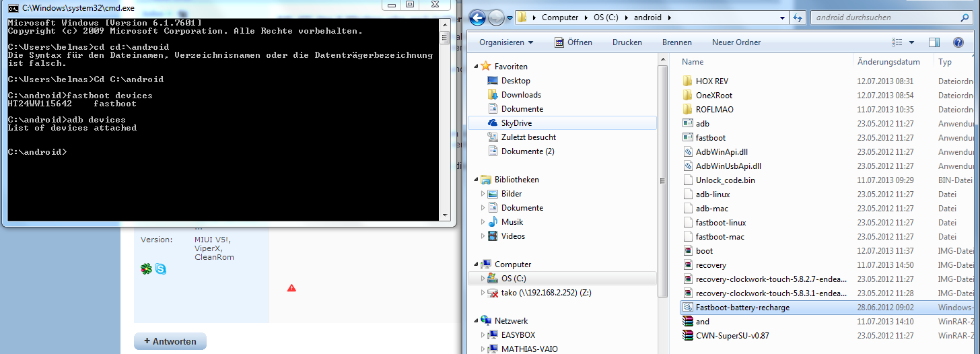Collapse the Computer section in navigation pane
Screen dimensions: 980x354
click(x=477, y=264)
